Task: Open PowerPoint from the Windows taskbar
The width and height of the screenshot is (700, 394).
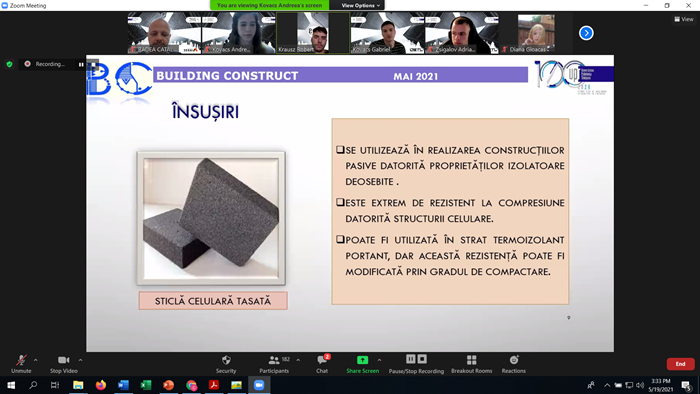Action: [x=168, y=385]
